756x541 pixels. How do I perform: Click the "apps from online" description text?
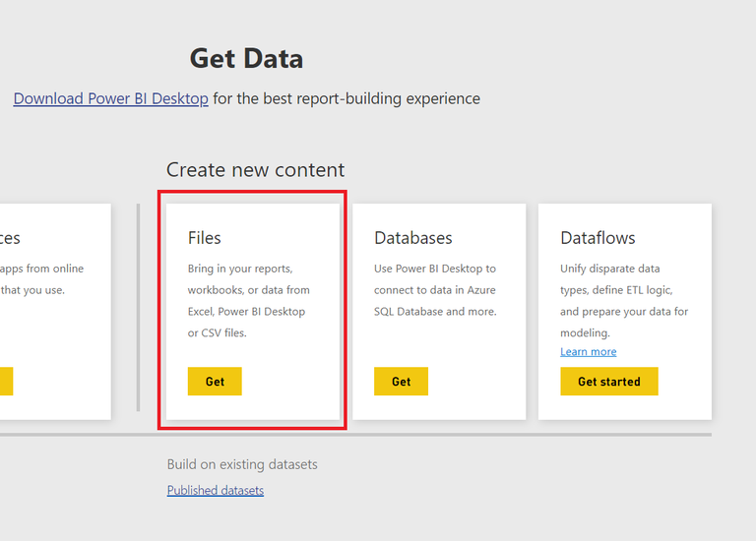pos(42,269)
